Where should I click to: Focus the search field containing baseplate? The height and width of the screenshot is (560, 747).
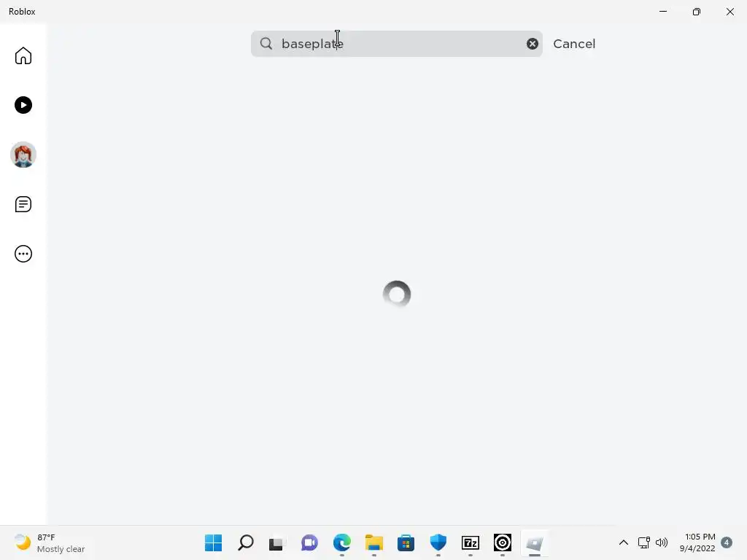coord(396,44)
